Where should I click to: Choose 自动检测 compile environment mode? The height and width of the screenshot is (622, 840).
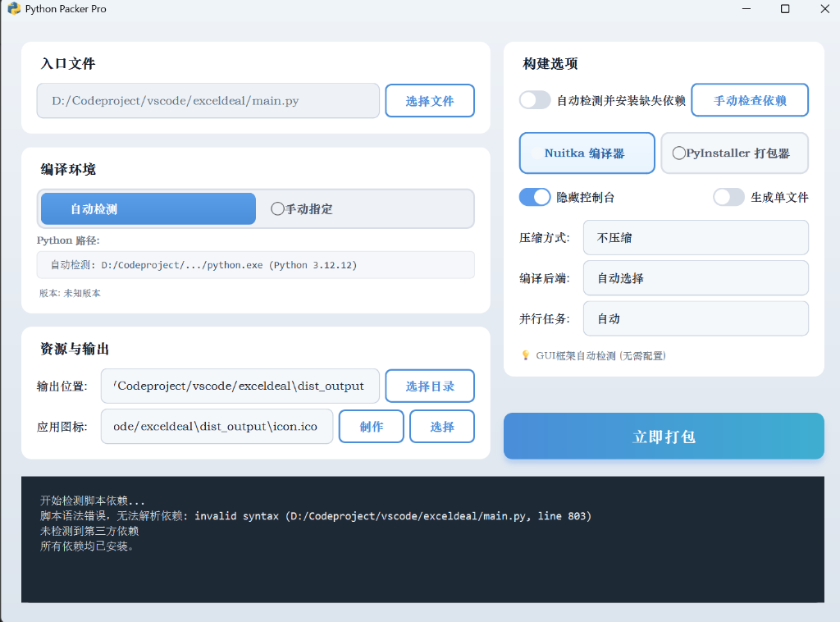[148, 209]
